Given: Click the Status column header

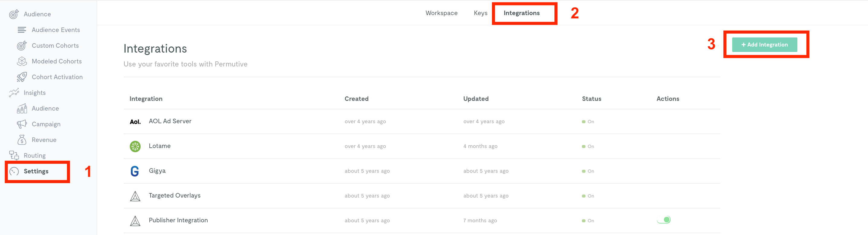Looking at the screenshot, I should point(592,99).
